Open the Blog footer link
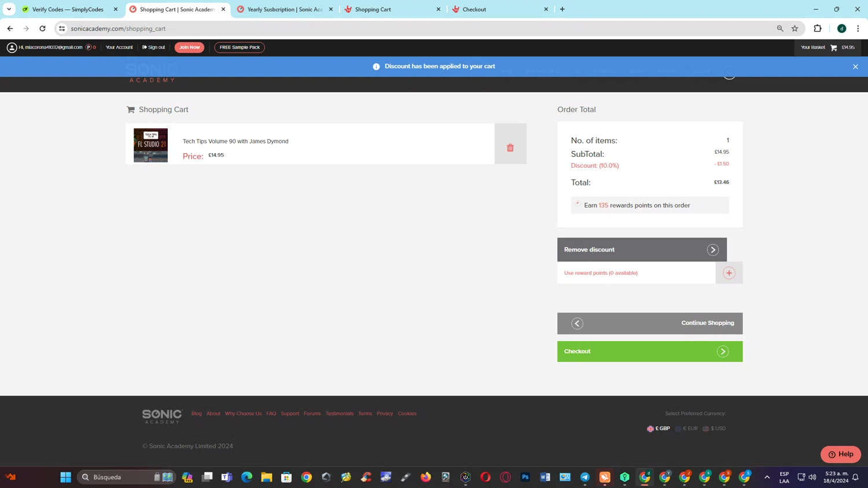Viewport: 868px width, 488px height. tap(197, 413)
